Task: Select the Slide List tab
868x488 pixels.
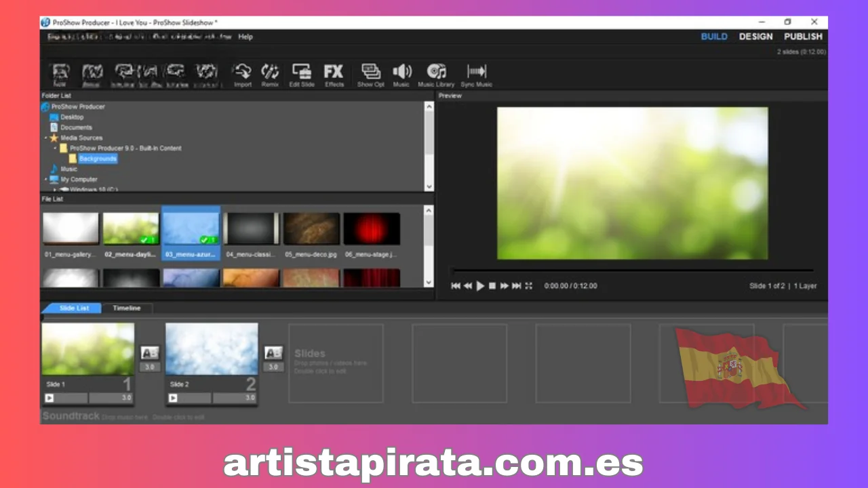Action: pyautogui.click(x=73, y=308)
